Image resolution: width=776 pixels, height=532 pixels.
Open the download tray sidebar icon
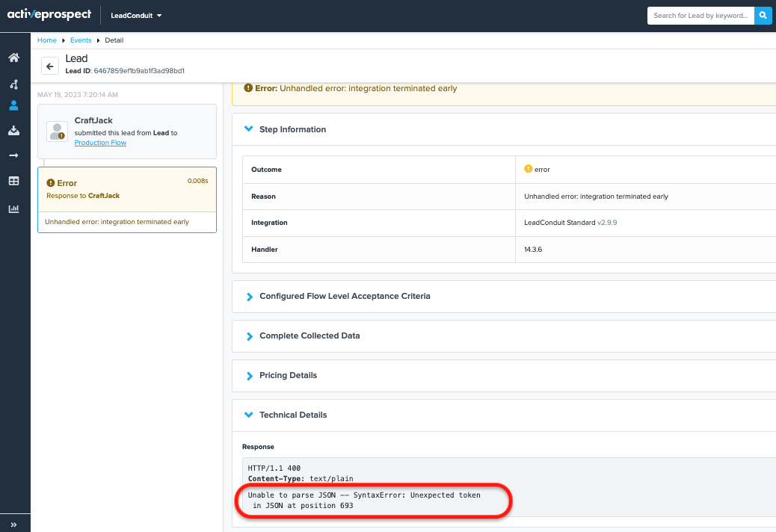(14, 131)
